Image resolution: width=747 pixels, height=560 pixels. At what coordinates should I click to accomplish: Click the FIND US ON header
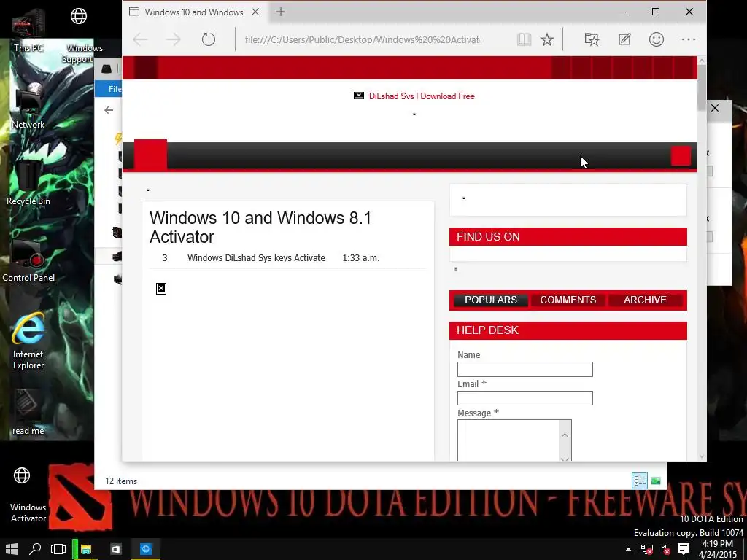568,237
